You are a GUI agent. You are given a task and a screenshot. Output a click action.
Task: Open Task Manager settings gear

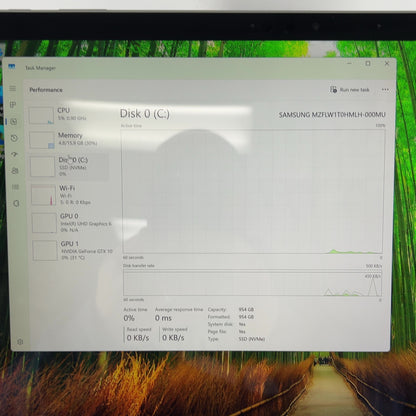20,342
